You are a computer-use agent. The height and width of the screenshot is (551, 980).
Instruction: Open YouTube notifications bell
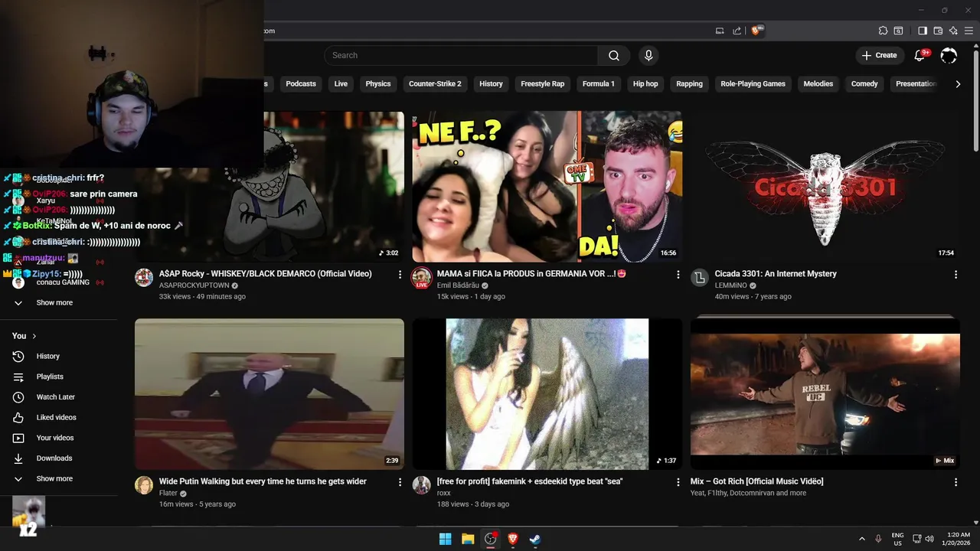[x=920, y=55]
